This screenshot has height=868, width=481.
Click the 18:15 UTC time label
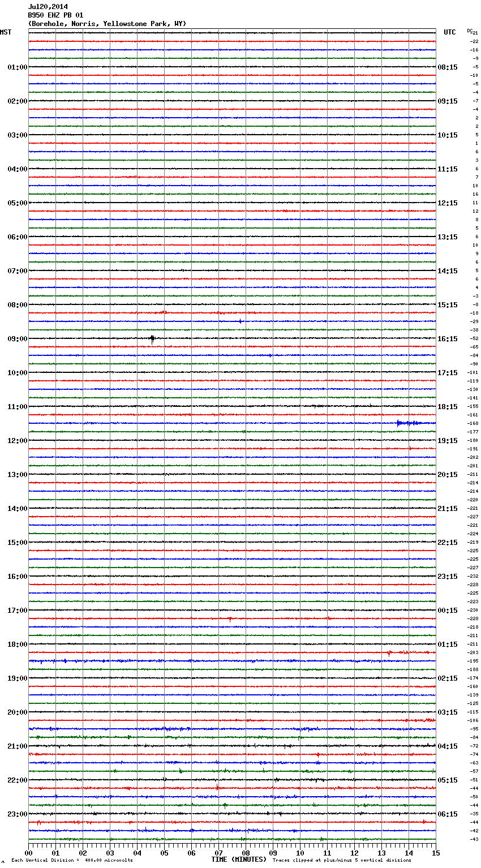tap(448, 407)
